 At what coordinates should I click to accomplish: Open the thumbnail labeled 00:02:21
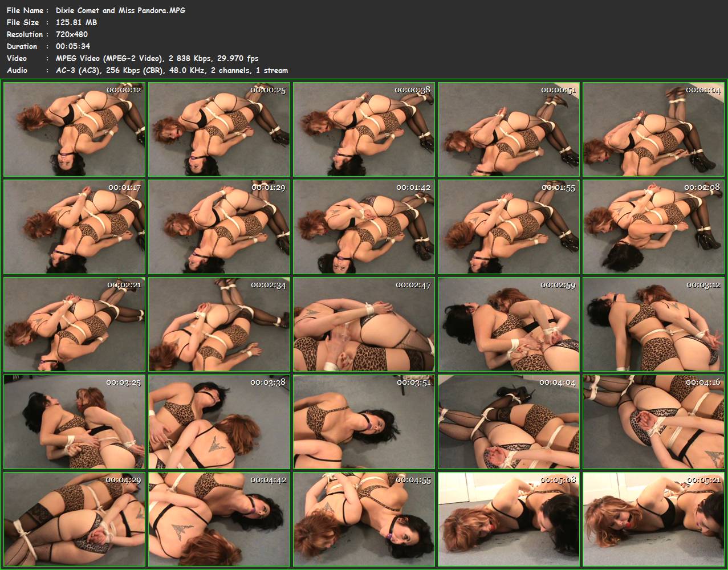point(74,324)
